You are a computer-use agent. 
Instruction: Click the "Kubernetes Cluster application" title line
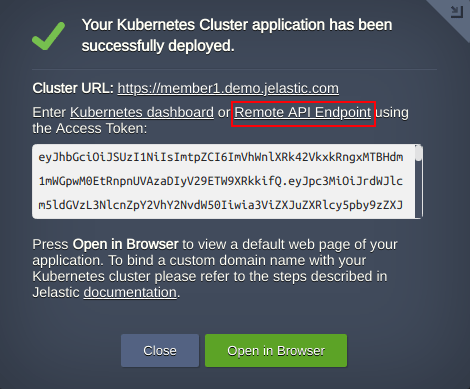click(x=237, y=25)
